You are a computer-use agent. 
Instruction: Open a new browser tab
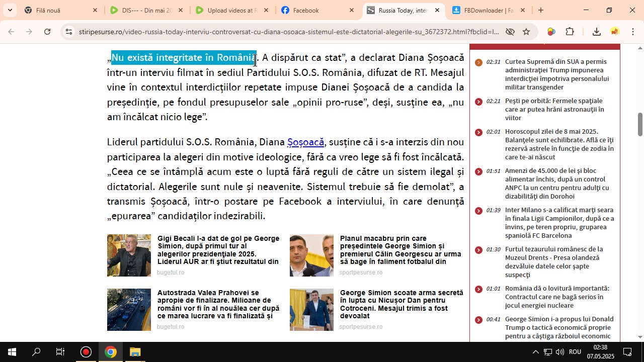pos(541,10)
